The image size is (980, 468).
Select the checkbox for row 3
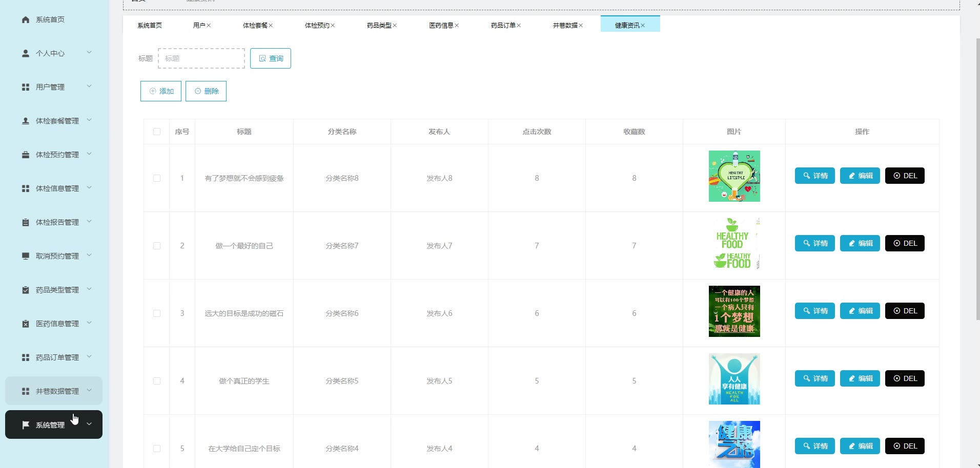click(x=157, y=313)
